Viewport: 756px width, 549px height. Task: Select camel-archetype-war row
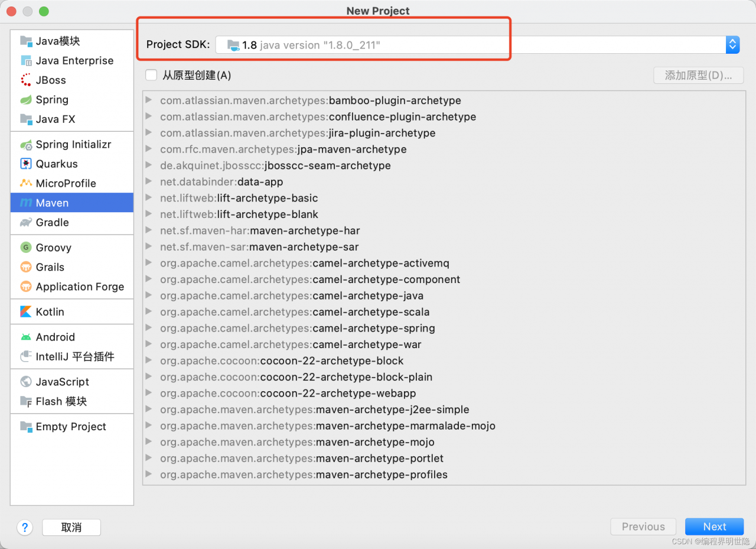point(444,345)
